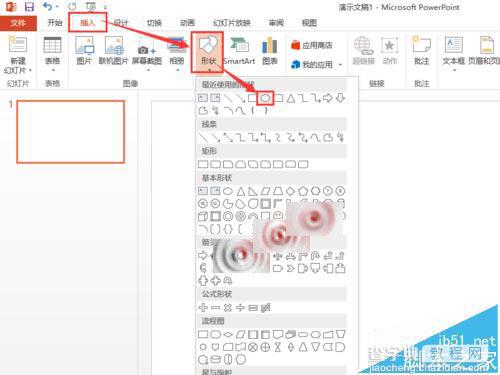The image size is (500, 375).
Task: Insert a SmartArt graphic
Action: click(239, 50)
